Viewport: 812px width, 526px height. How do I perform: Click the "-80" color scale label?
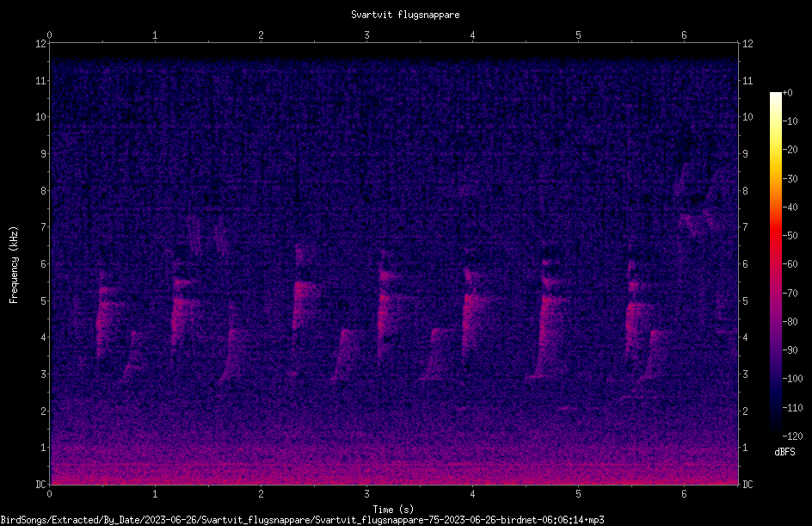(x=790, y=322)
